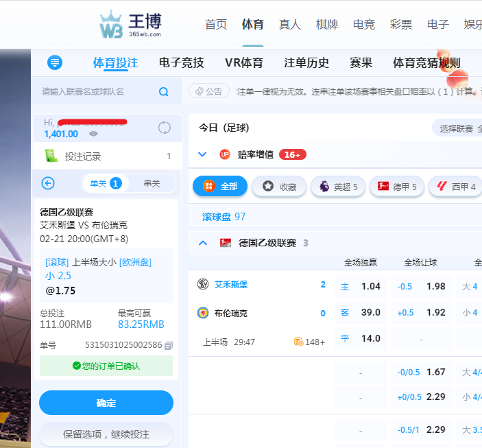Collapse the 德国乙级联赛 league section
Screen dimensions: 482x448
(x=202, y=243)
